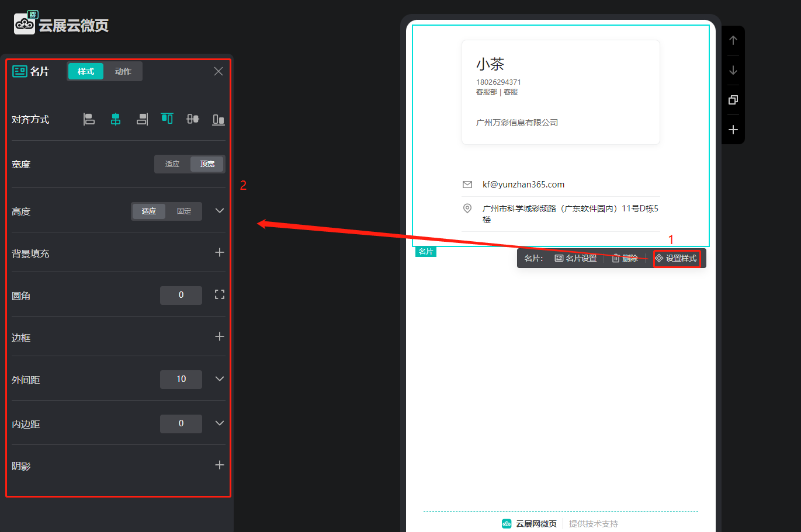
Task: Pick vertical center alignment icon
Action: pyautogui.click(x=193, y=119)
